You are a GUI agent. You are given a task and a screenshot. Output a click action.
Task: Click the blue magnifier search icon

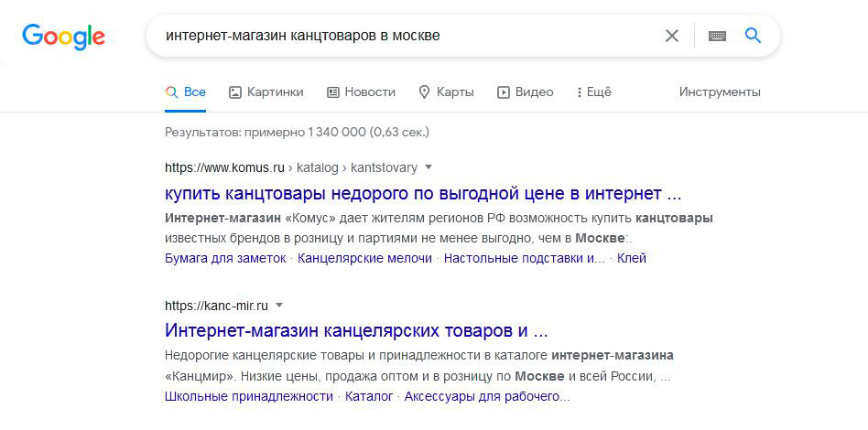pyautogui.click(x=753, y=36)
